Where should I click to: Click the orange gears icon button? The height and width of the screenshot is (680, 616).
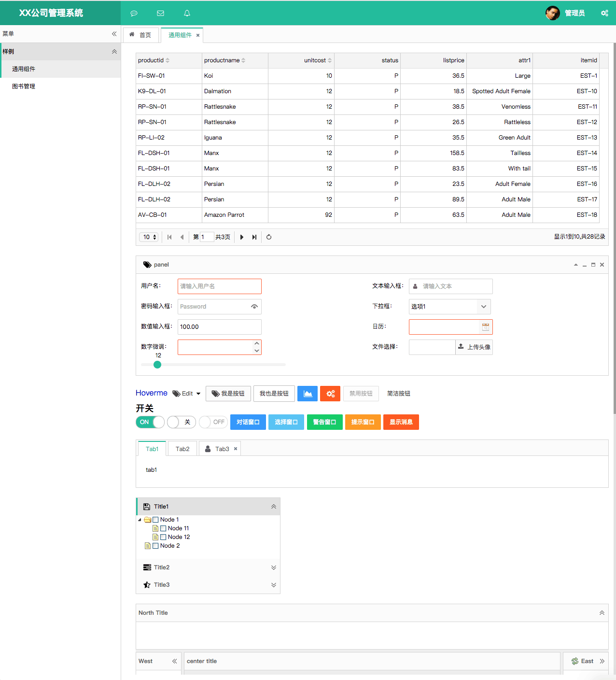[x=330, y=394]
